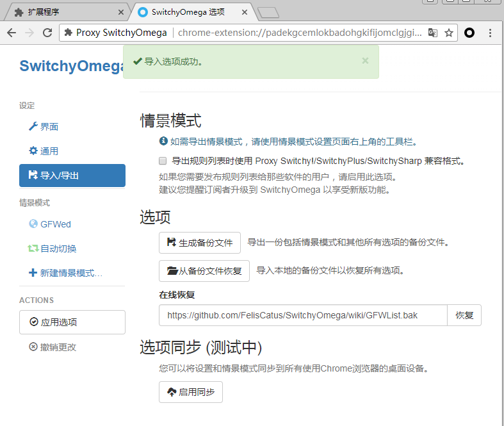This screenshot has width=504, height=426.
Task: Open the 界面 settings page
Action: (72, 127)
